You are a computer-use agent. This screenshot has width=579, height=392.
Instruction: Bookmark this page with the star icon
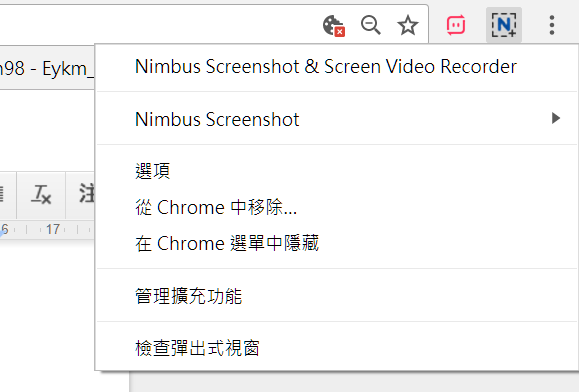[408, 25]
